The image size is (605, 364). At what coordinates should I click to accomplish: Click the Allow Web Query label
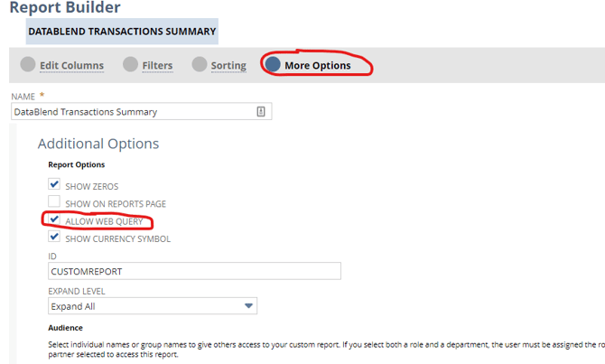(104, 221)
